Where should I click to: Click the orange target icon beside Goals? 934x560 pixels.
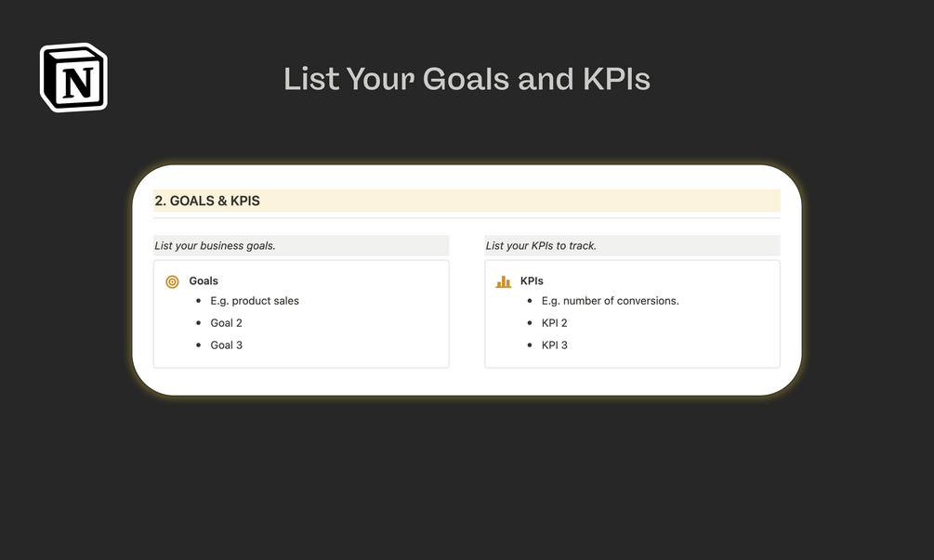point(172,281)
